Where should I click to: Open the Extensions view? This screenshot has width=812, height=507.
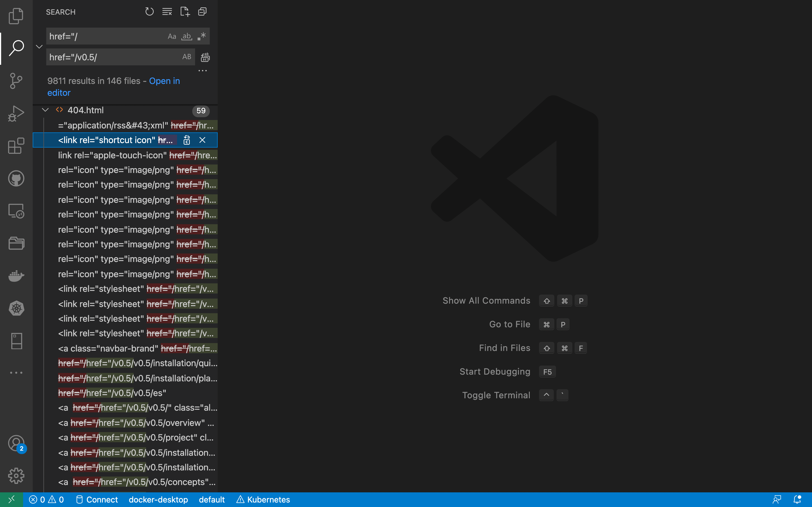click(16, 146)
